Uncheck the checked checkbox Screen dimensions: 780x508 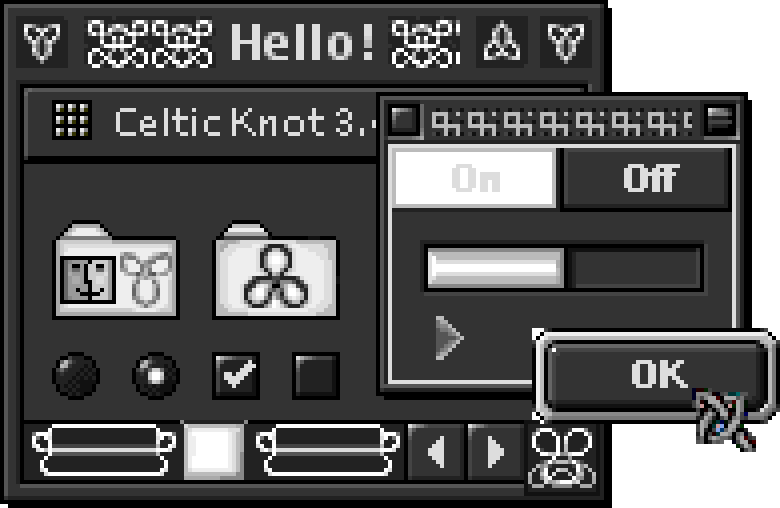coord(236,376)
